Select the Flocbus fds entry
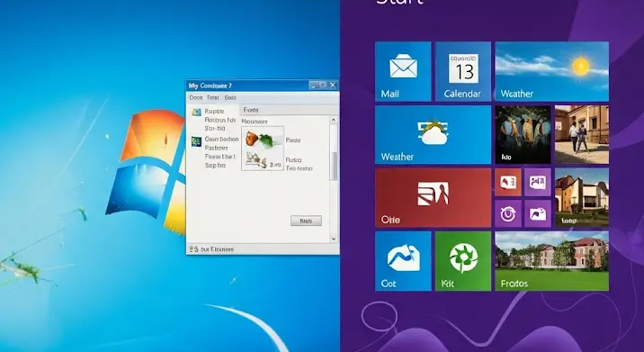 click(220, 120)
